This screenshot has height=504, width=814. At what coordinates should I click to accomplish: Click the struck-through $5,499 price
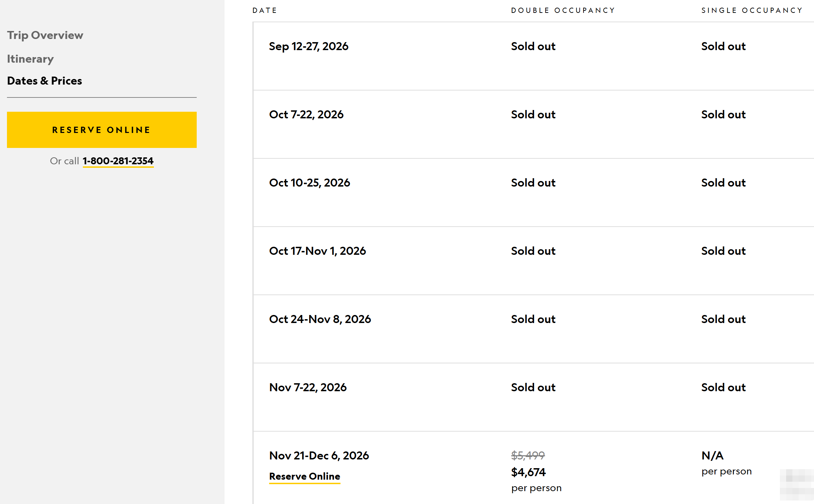point(528,455)
